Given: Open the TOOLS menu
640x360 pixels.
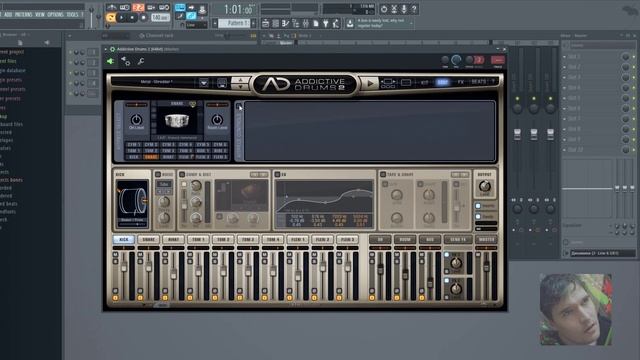Looking at the screenshot, I should pyautogui.click(x=72, y=14).
